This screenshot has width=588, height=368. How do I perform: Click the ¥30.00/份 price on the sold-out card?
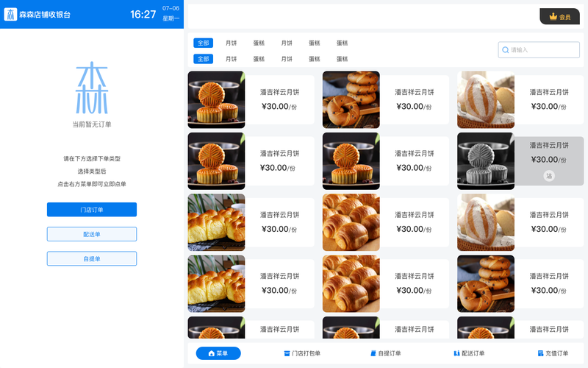point(549,160)
